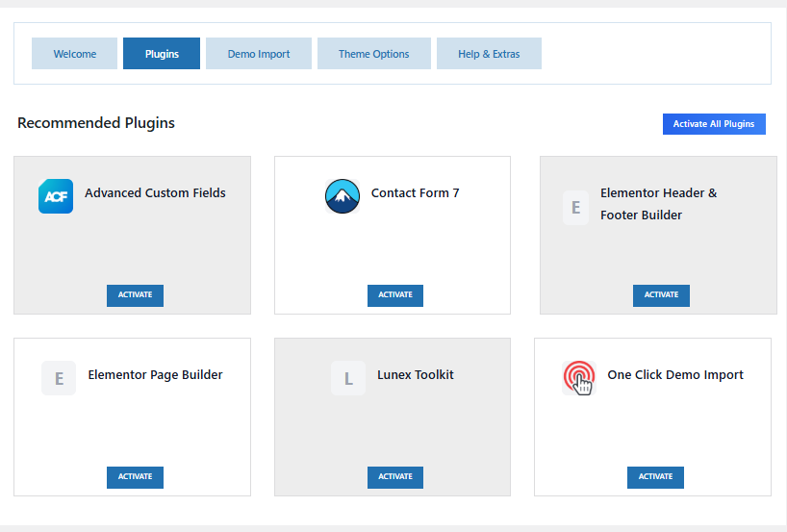Image resolution: width=787 pixels, height=532 pixels.
Task: Switch to the Demo Import tab
Action: (x=259, y=54)
